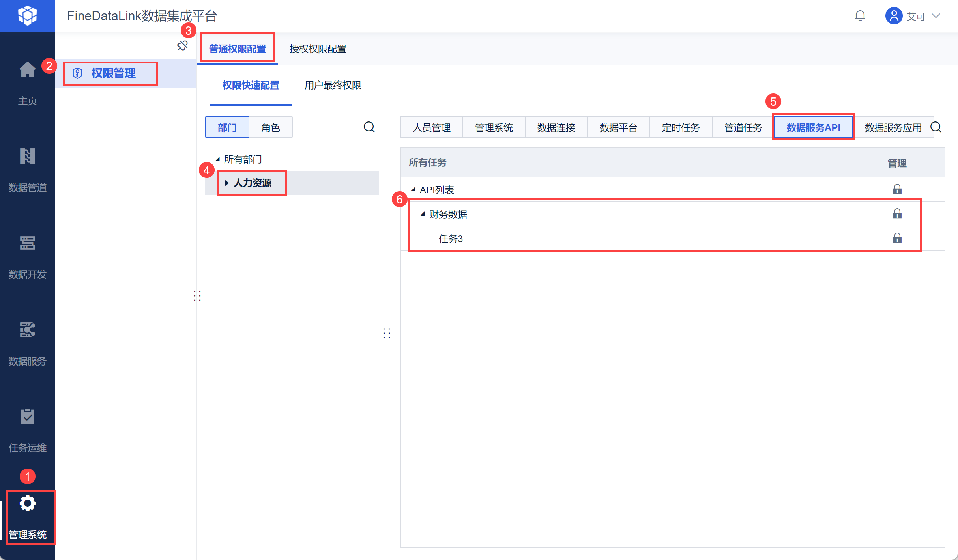This screenshot has height=560, width=958.
Task: Open 任务运维 from left sidebar
Action: tap(27, 417)
